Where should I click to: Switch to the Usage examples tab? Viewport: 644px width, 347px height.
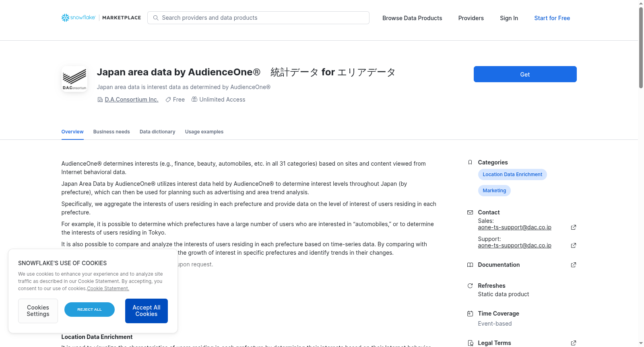(x=204, y=132)
